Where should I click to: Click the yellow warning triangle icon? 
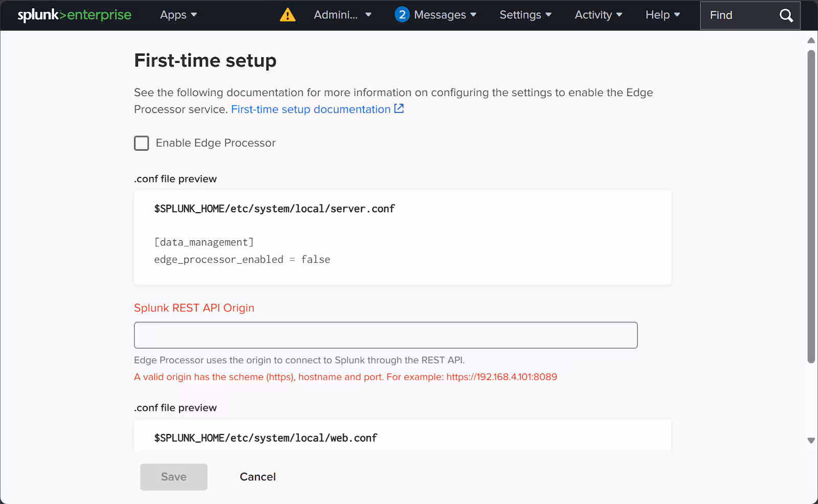tap(288, 15)
